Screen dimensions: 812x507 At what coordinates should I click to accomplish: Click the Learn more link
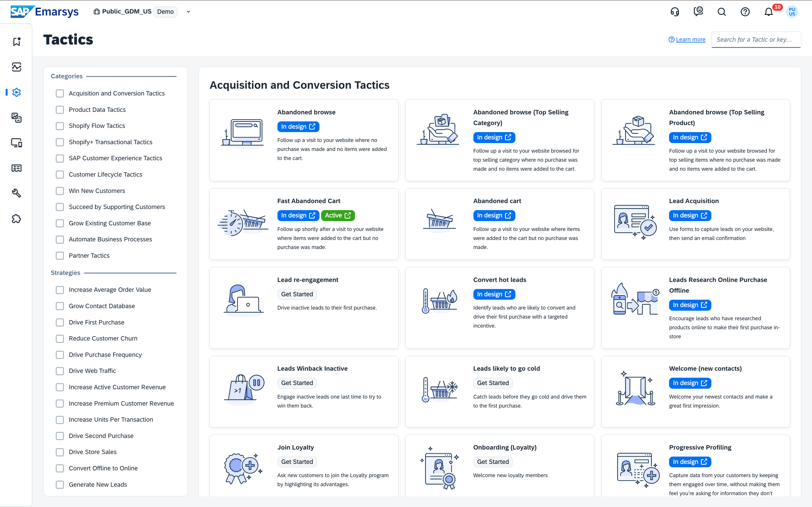coord(690,39)
